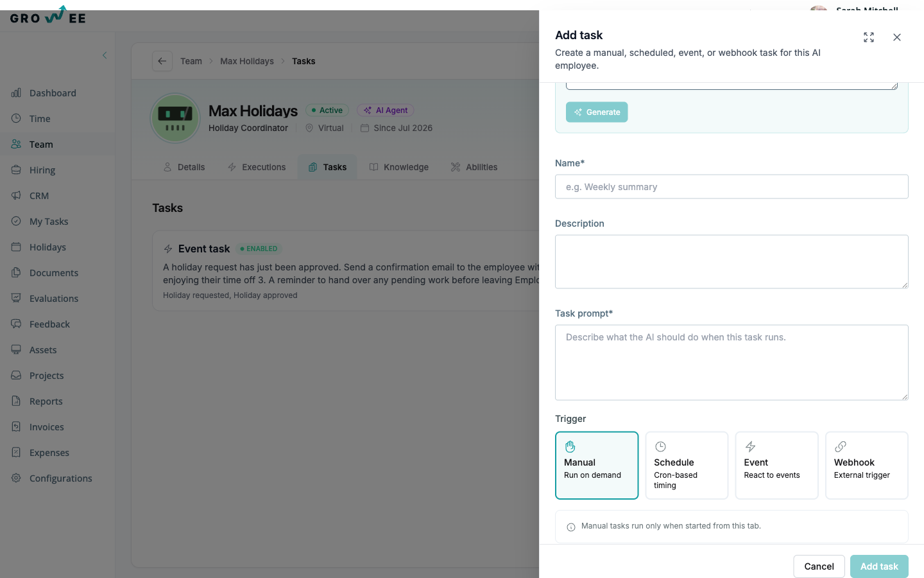
Task: Click the Projects icon in sidebar
Action: [x=16, y=376]
